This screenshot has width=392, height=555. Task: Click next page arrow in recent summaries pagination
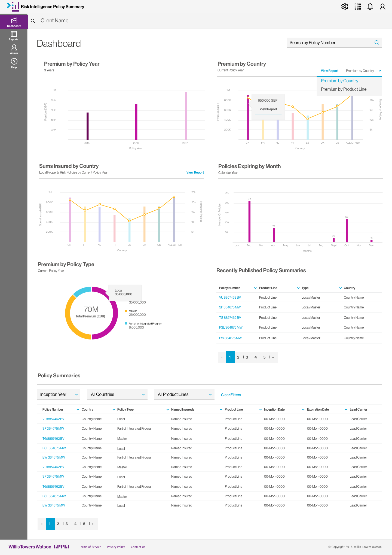273,357
